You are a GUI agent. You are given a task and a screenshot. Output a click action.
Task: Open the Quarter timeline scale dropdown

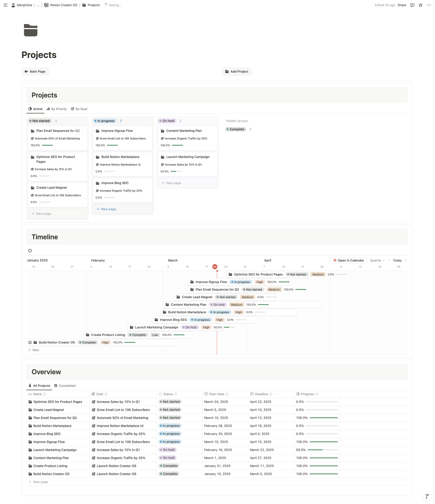click(x=377, y=260)
